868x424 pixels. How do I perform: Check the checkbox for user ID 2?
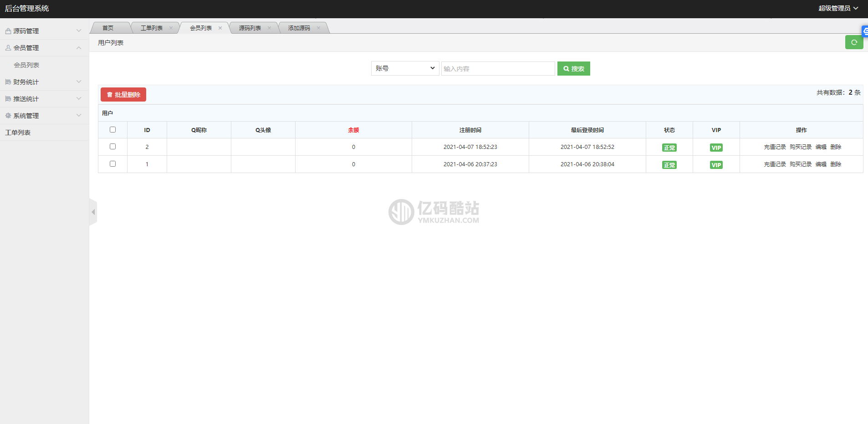pos(112,147)
